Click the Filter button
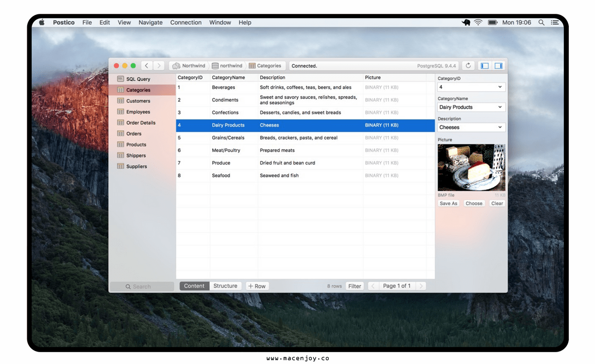 point(355,286)
